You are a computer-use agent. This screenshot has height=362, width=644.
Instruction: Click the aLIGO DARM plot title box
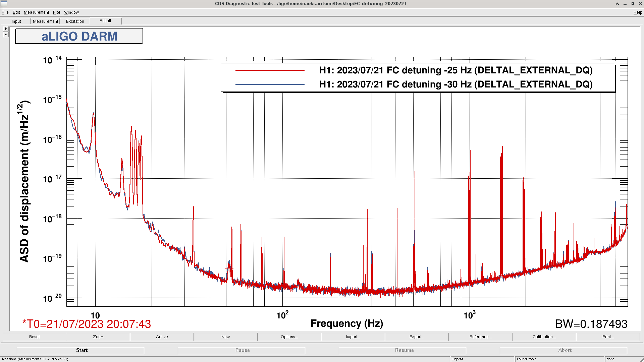pos(79,36)
